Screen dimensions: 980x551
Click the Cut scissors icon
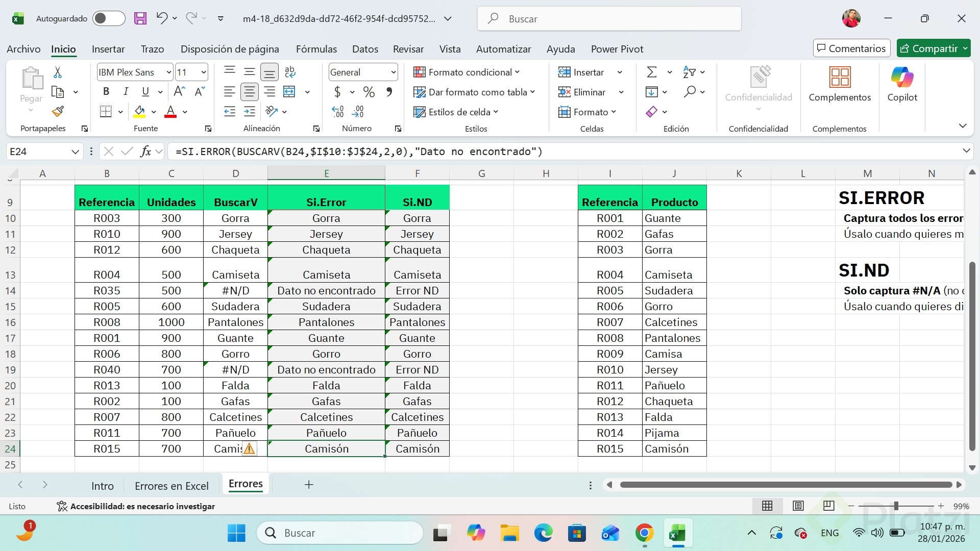click(x=58, y=72)
